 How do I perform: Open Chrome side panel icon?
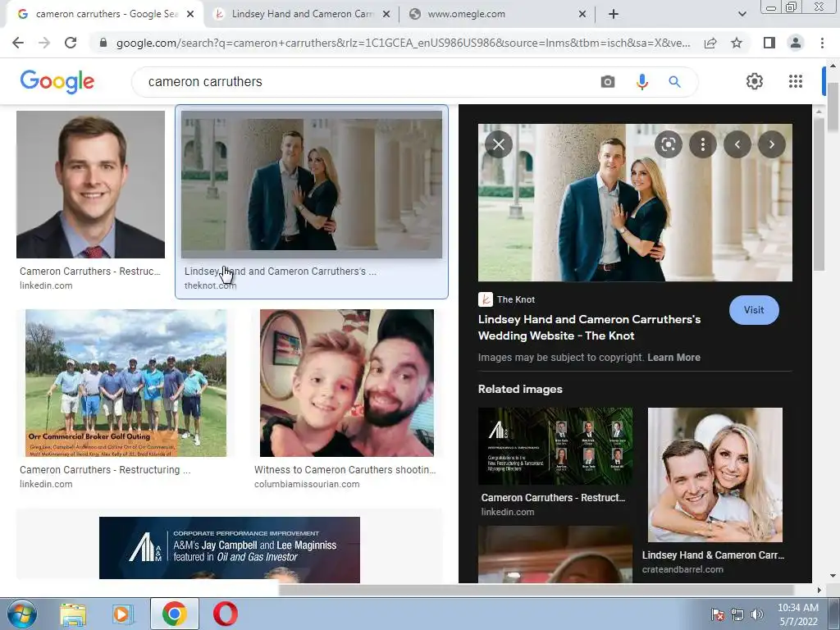point(769,43)
